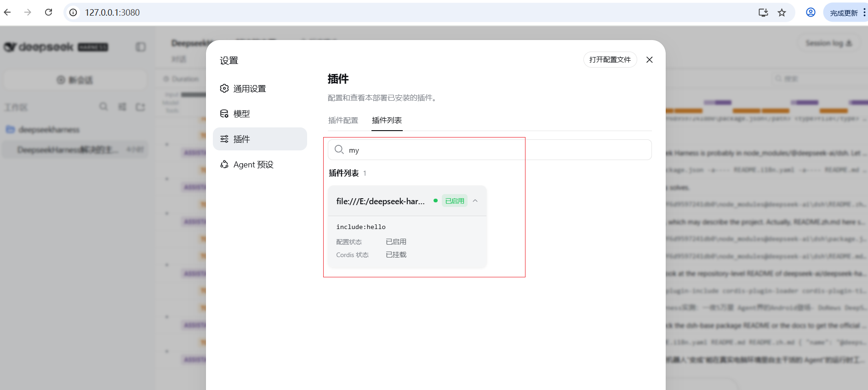Click the Cordis 状态 value 已挂载
Image resolution: width=868 pixels, height=390 pixels.
pos(396,254)
